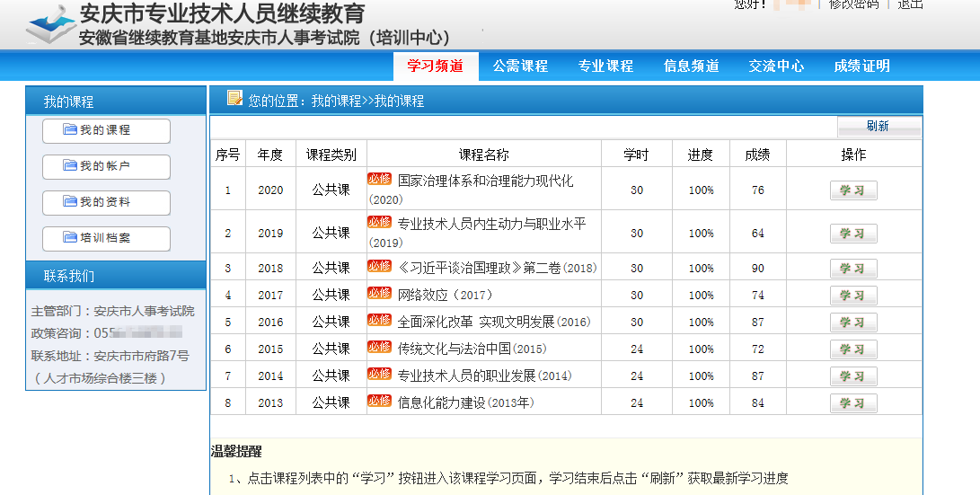Start 学习 for 传统文化与法治中国 course
Image resolution: width=980 pixels, height=495 pixels.
852,349
